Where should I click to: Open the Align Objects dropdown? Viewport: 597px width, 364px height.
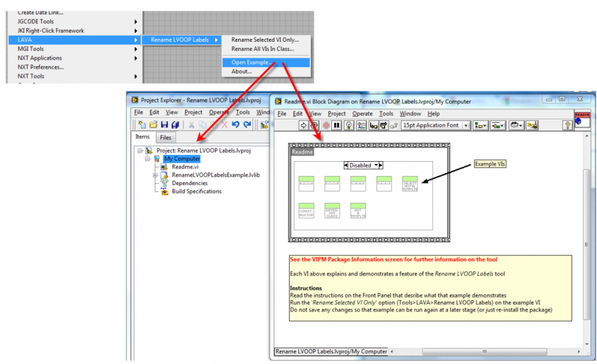(x=480, y=125)
